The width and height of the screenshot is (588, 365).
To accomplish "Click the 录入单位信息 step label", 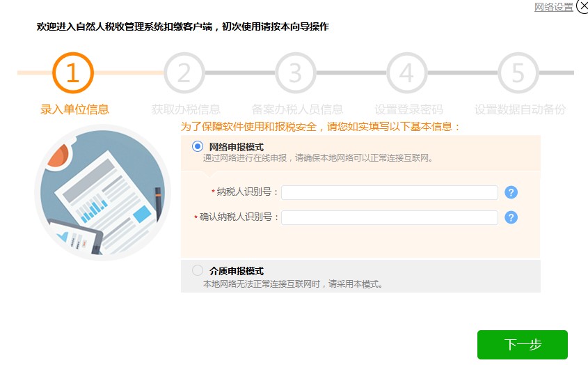I will click(x=74, y=109).
